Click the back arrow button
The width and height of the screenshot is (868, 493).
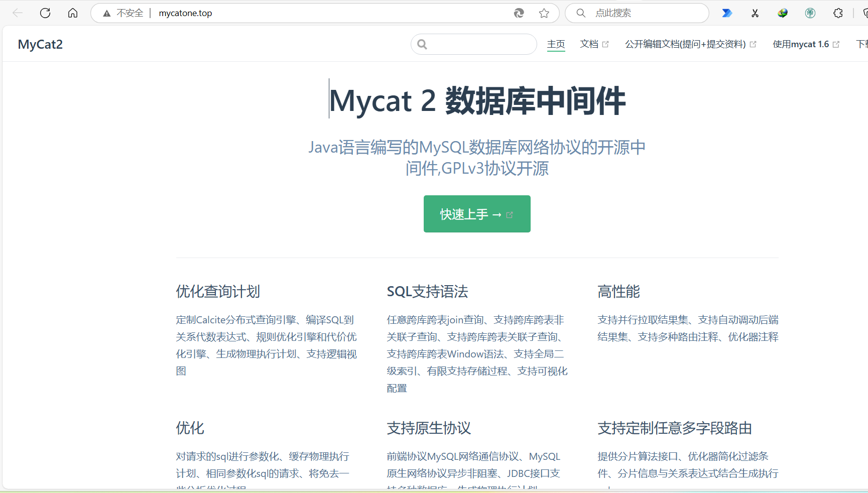[x=18, y=13]
